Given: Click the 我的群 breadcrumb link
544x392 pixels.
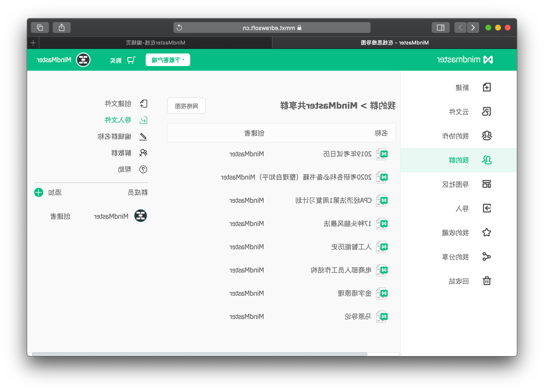Looking at the screenshot, I should [x=383, y=106].
